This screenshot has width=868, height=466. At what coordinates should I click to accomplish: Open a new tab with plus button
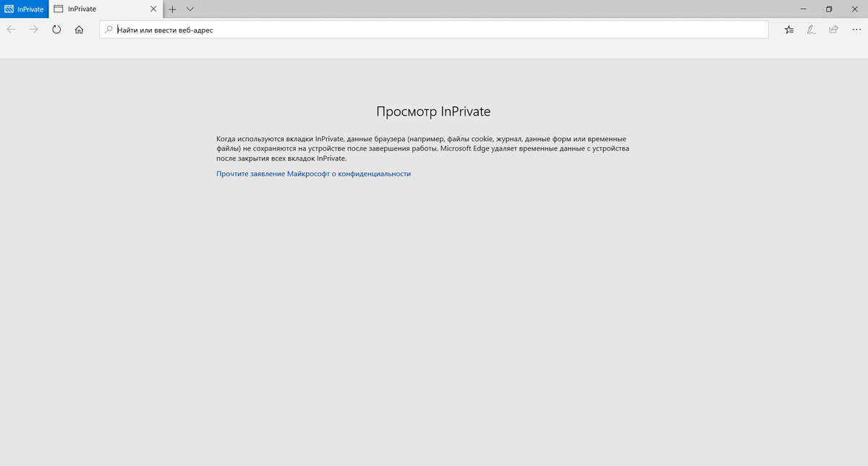172,9
